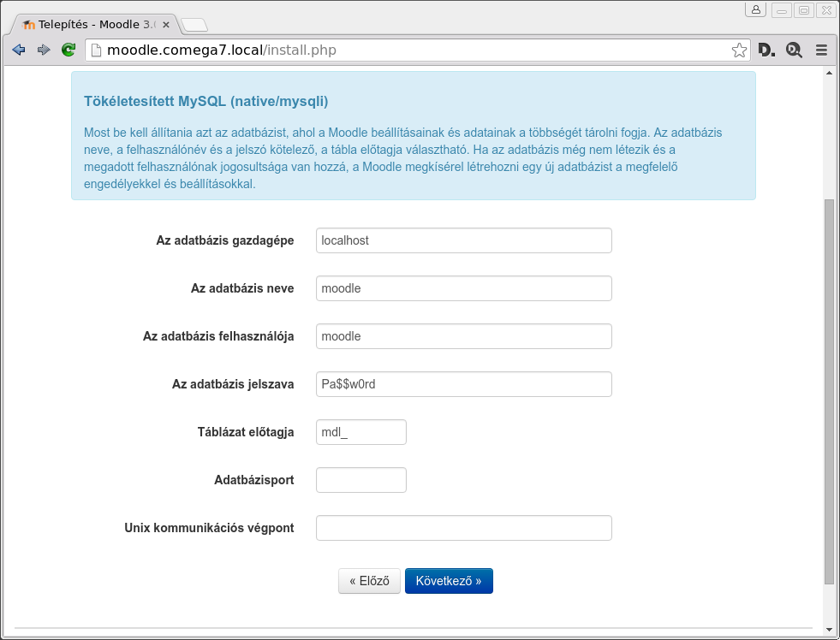Screen dimensions: 840x640
Task: Close the Telepítés - Moodle tab
Action: click(166, 25)
